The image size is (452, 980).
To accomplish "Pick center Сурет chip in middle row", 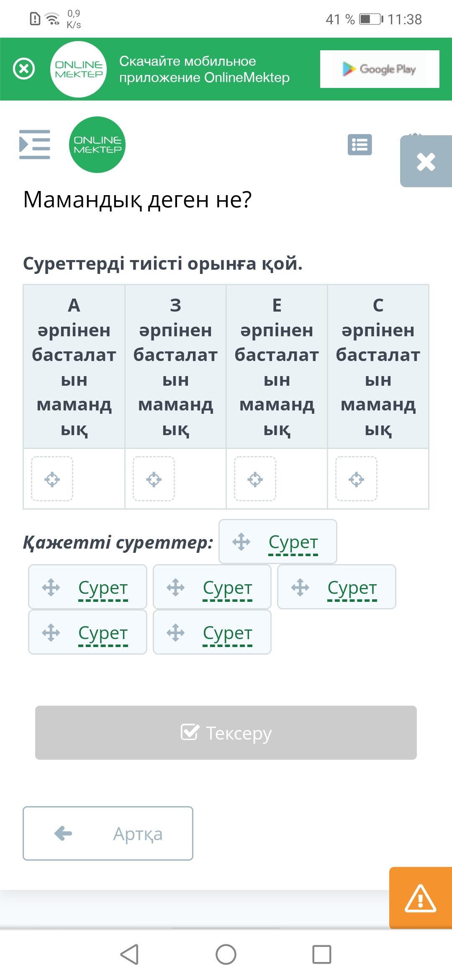I will (x=212, y=587).
